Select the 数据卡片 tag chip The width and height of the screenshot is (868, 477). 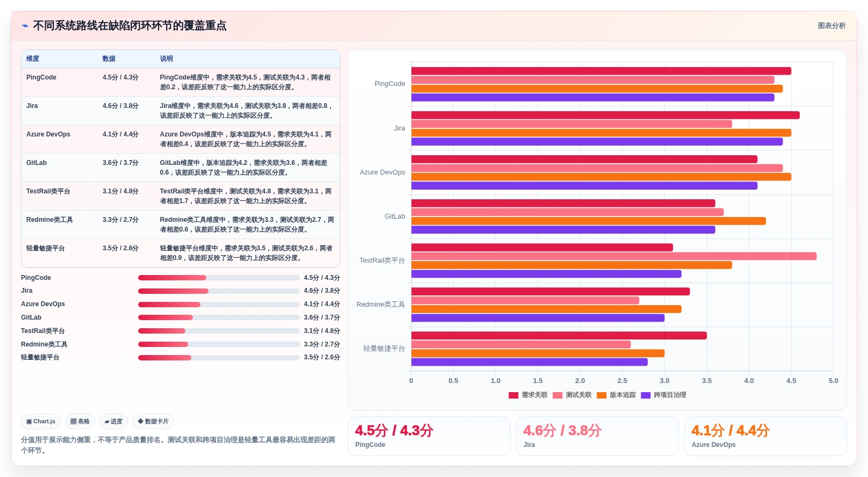pos(153,422)
